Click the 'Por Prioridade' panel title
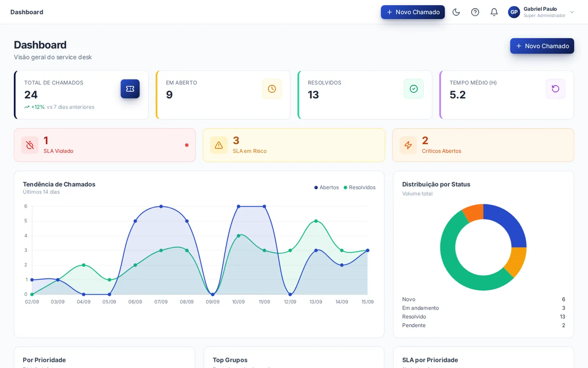 [44, 360]
